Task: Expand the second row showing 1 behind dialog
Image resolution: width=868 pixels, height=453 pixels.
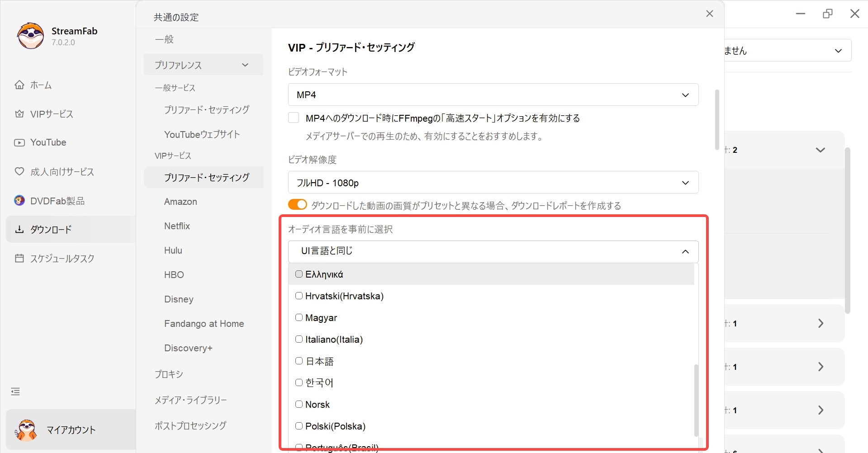Action: click(821, 367)
